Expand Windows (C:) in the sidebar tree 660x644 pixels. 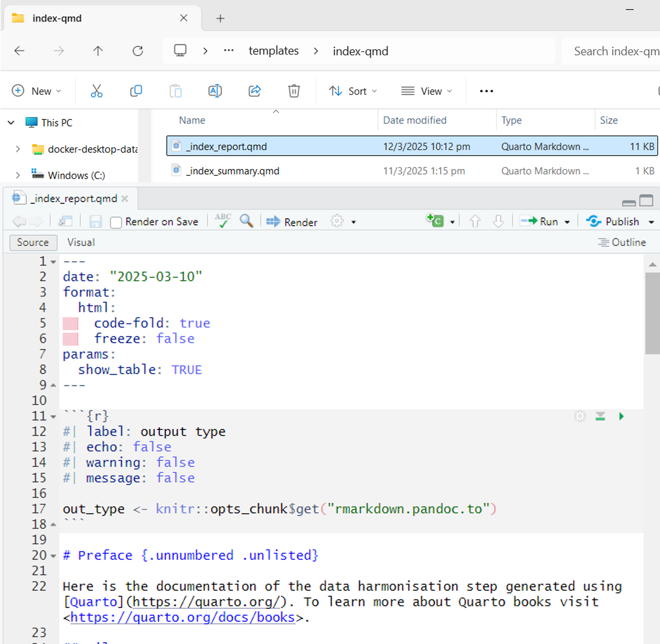tap(18, 175)
